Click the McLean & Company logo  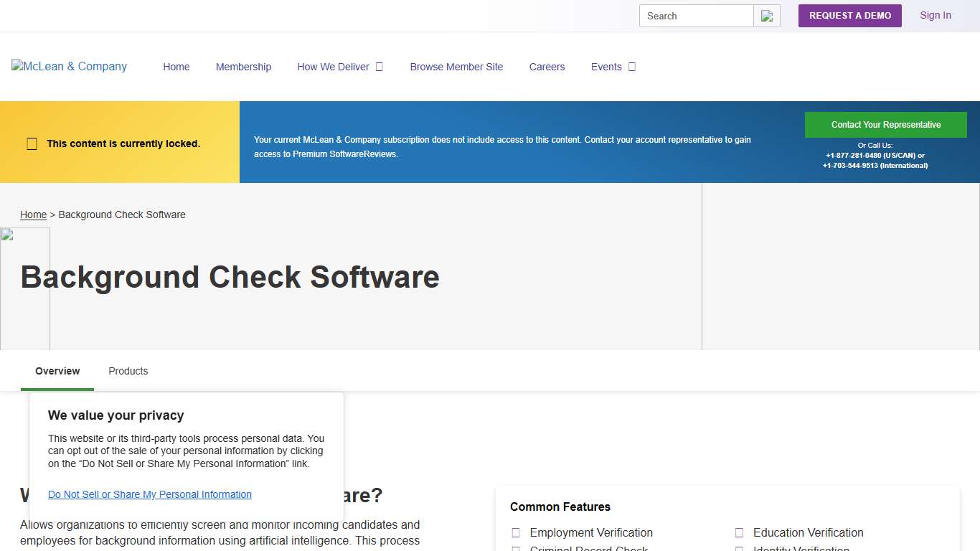[x=69, y=66]
